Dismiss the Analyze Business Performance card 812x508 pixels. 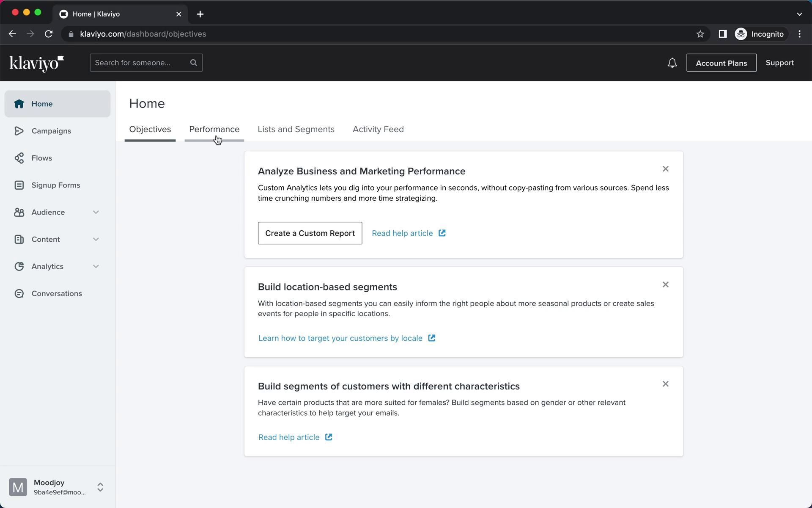665,169
